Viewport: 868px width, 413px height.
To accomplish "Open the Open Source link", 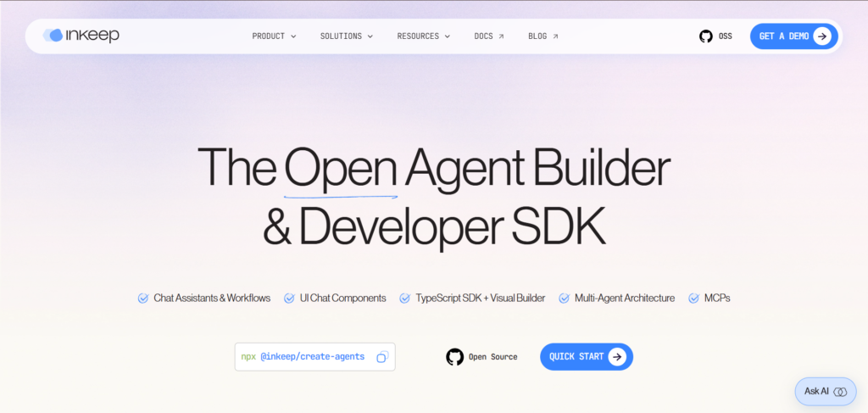I will [x=492, y=357].
